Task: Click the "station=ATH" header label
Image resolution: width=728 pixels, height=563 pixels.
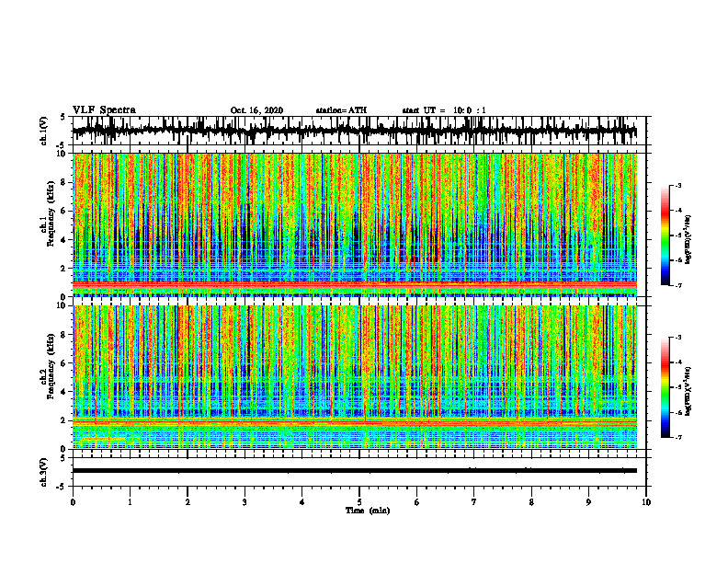Action: coord(341,110)
